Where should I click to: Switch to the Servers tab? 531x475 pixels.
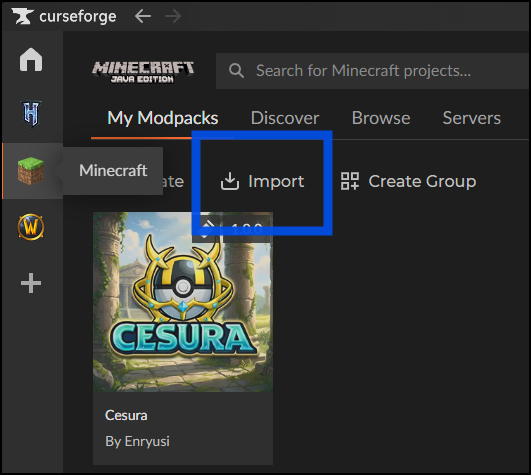click(x=471, y=118)
